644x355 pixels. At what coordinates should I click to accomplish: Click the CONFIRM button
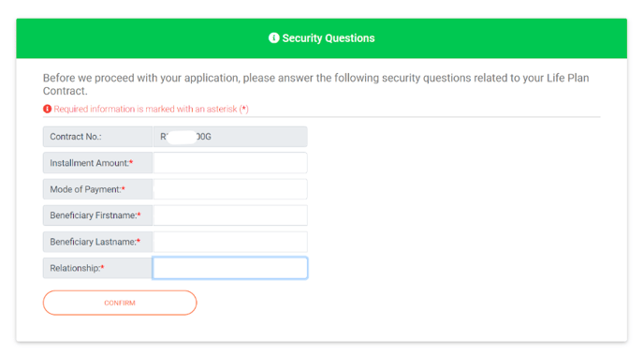click(120, 303)
